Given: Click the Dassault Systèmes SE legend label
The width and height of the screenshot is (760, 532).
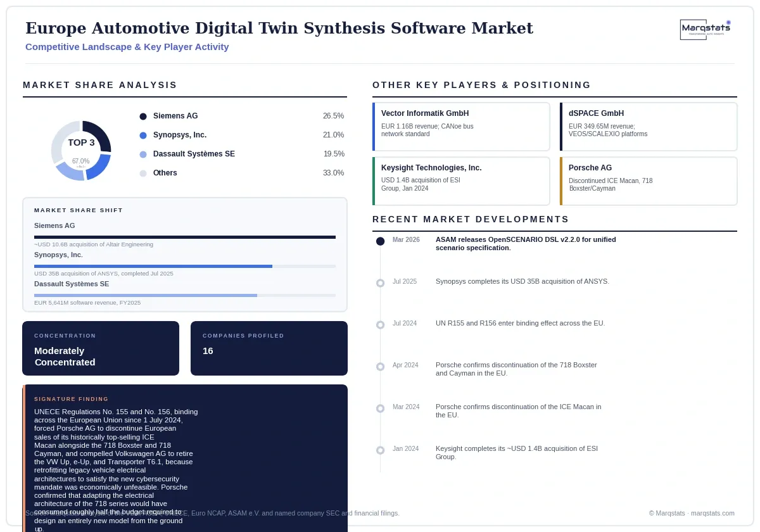Looking at the screenshot, I should coord(194,154).
